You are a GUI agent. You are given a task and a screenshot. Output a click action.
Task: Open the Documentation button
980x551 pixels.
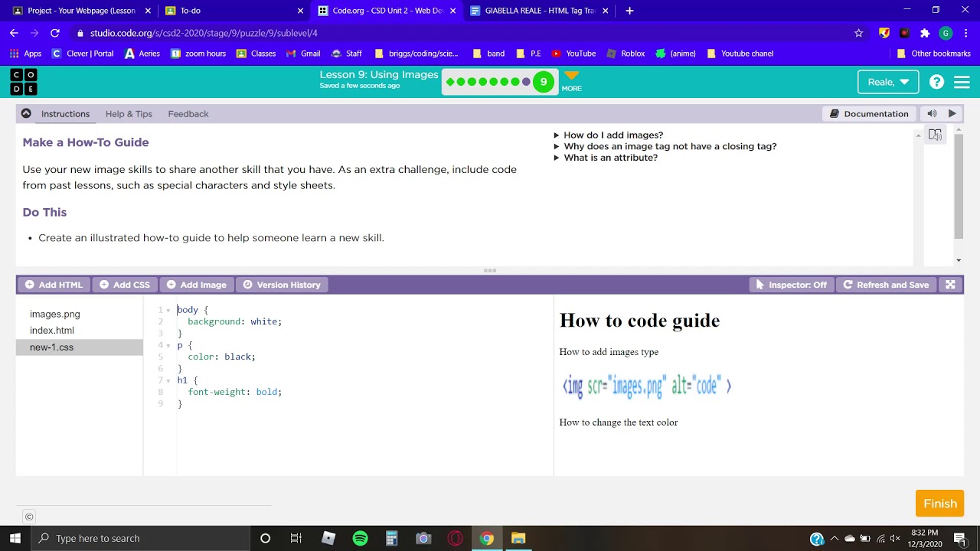click(x=869, y=114)
